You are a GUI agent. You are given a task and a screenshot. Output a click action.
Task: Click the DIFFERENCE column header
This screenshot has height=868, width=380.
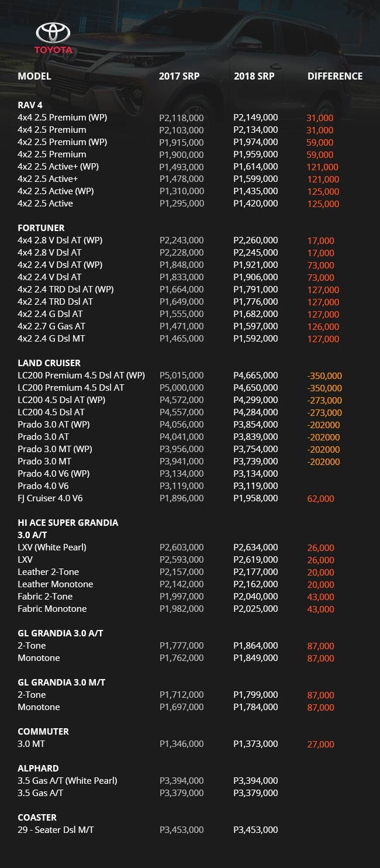[x=335, y=76]
